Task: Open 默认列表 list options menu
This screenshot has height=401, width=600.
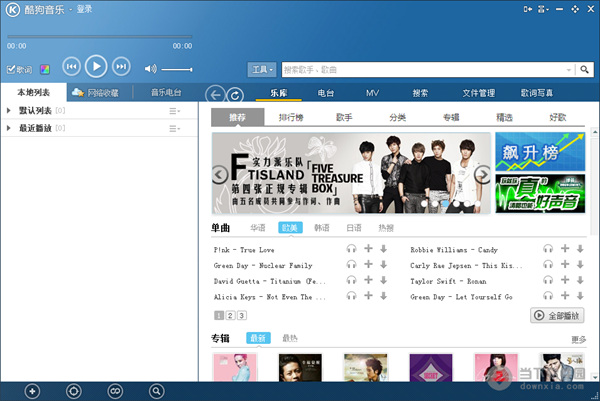Action: pos(174,111)
